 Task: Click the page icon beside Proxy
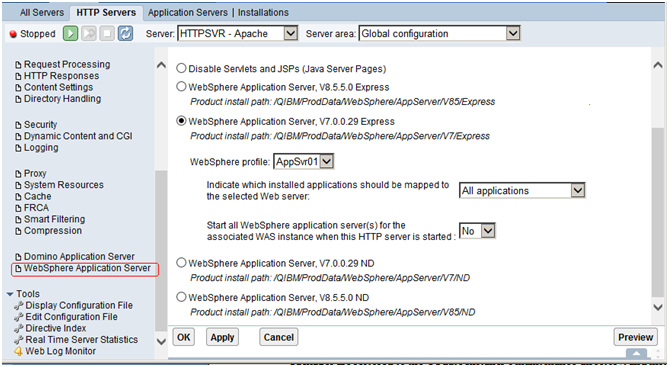18,174
